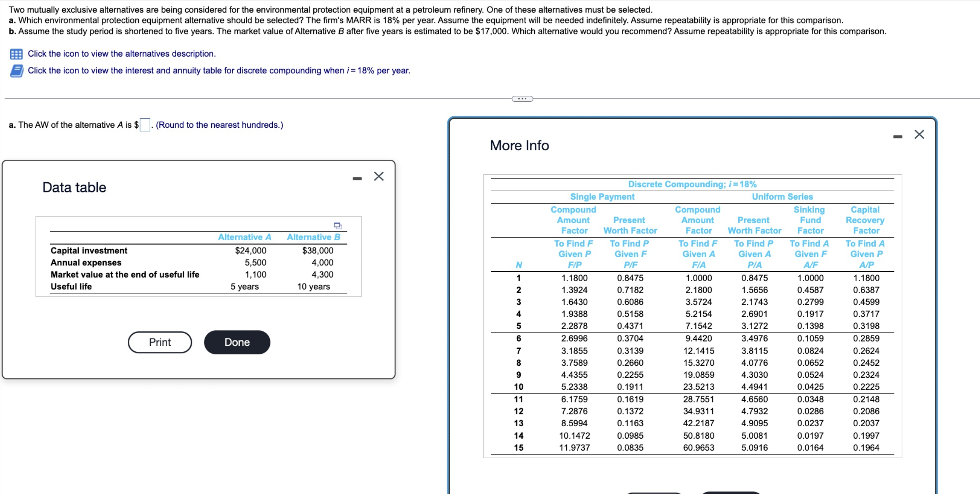Close the Data table popup
This screenshot has height=494, width=980.
click(378, 176)
